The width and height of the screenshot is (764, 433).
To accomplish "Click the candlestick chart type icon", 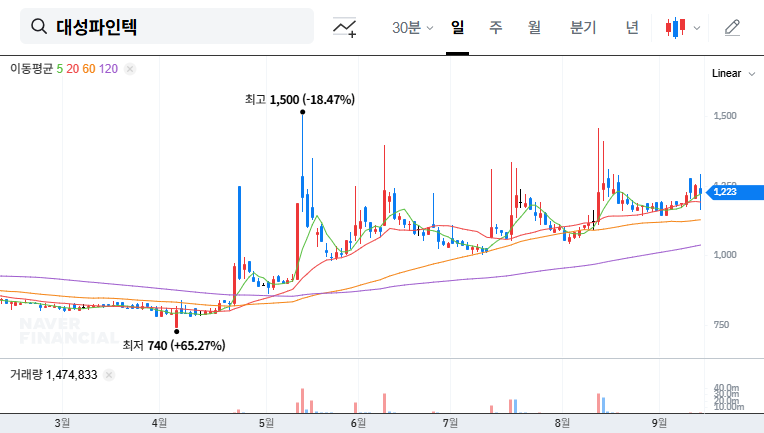I will (676, 28).
